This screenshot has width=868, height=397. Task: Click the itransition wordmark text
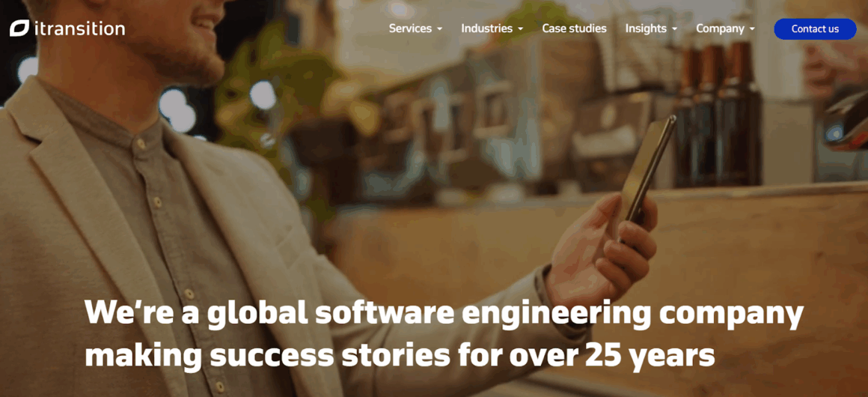tap(79, 28)
